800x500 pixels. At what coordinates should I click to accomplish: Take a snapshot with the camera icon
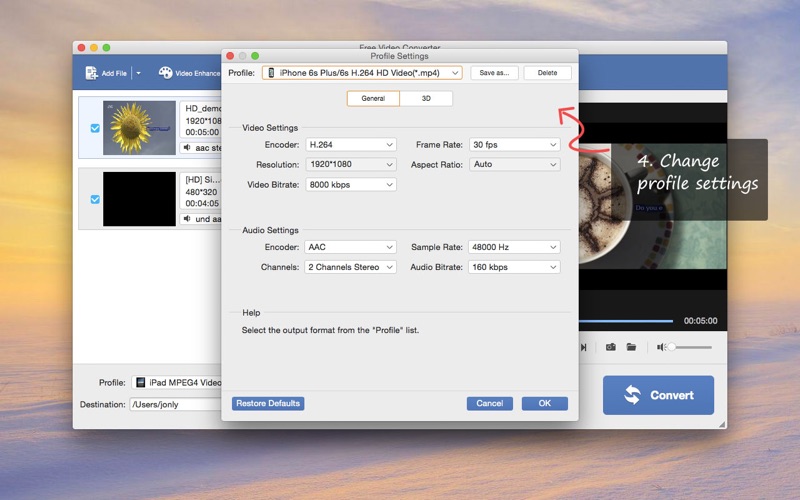(x=610, y=347)
